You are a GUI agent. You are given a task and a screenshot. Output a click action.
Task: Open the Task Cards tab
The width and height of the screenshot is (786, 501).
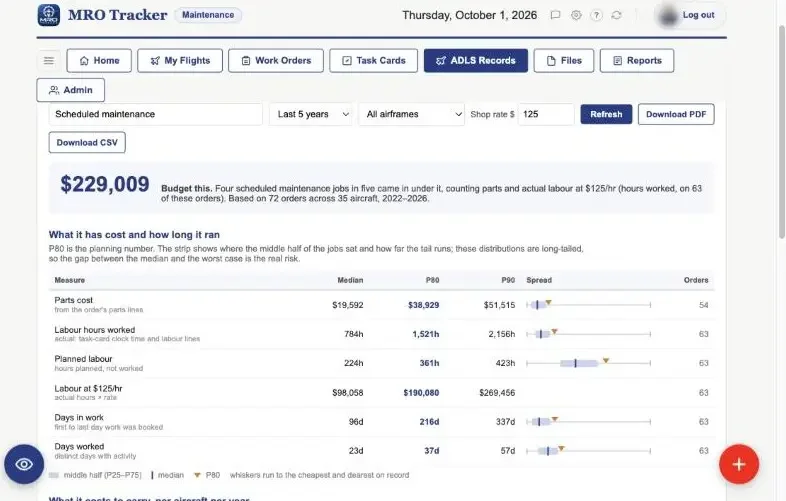coord(373,61)
